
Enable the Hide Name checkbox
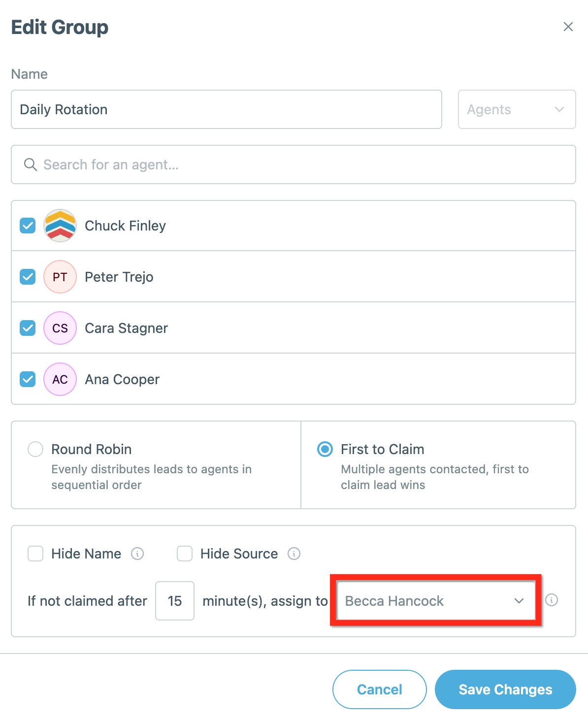35,554
